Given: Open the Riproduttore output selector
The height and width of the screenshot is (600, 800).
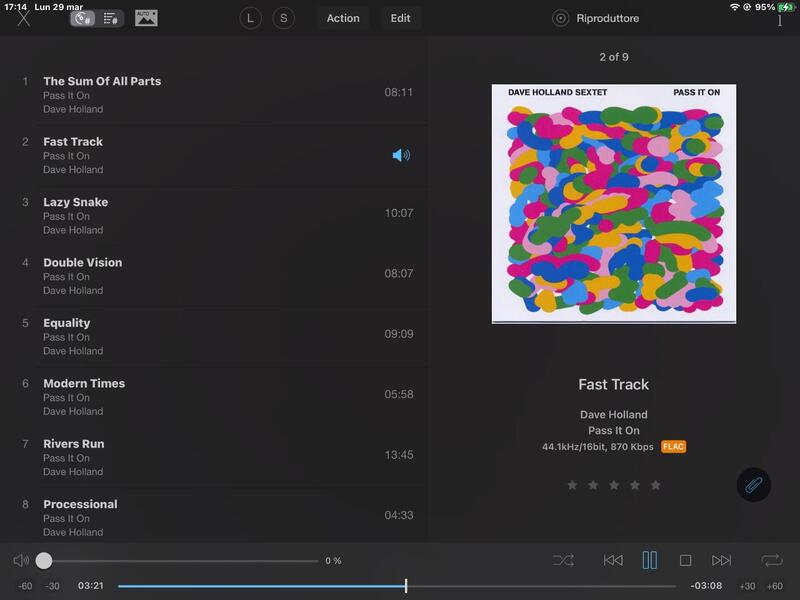Looking at the screenshot, I should click(597, 18).
